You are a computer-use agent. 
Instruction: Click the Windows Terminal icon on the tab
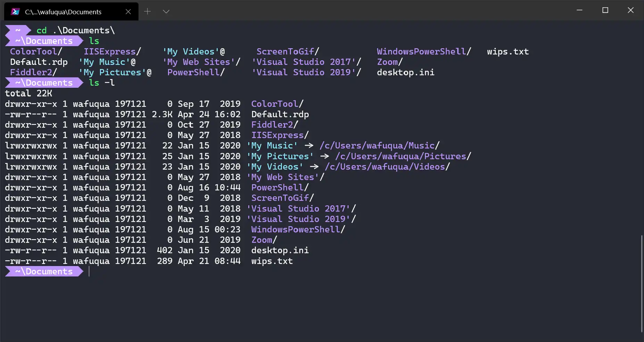15,11
